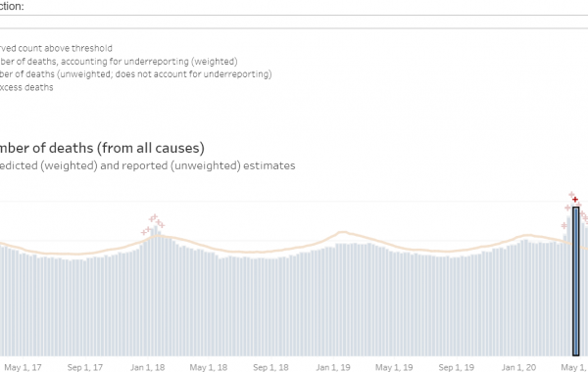Select the unweighted number of deaths legend entry

pos(136,74)
